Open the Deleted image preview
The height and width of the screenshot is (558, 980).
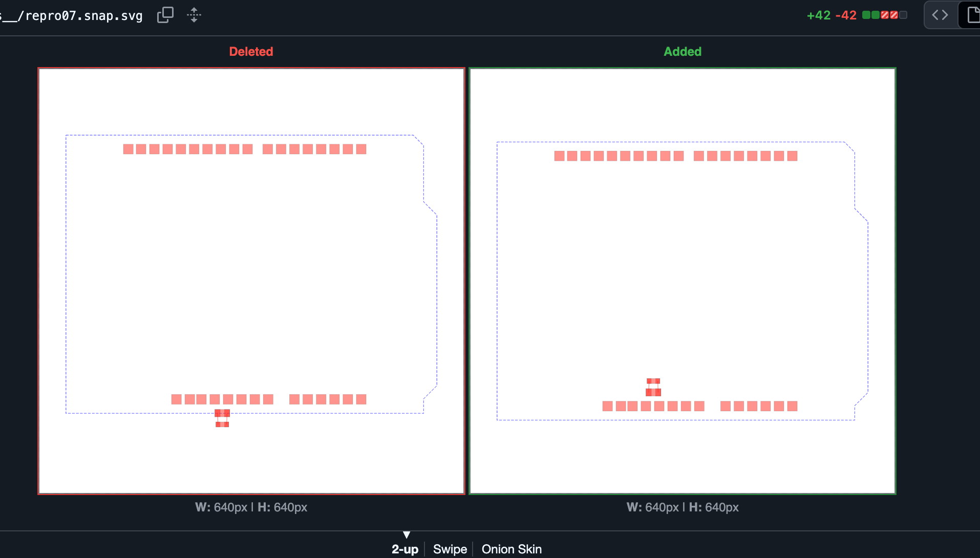[x=251, y=281]
